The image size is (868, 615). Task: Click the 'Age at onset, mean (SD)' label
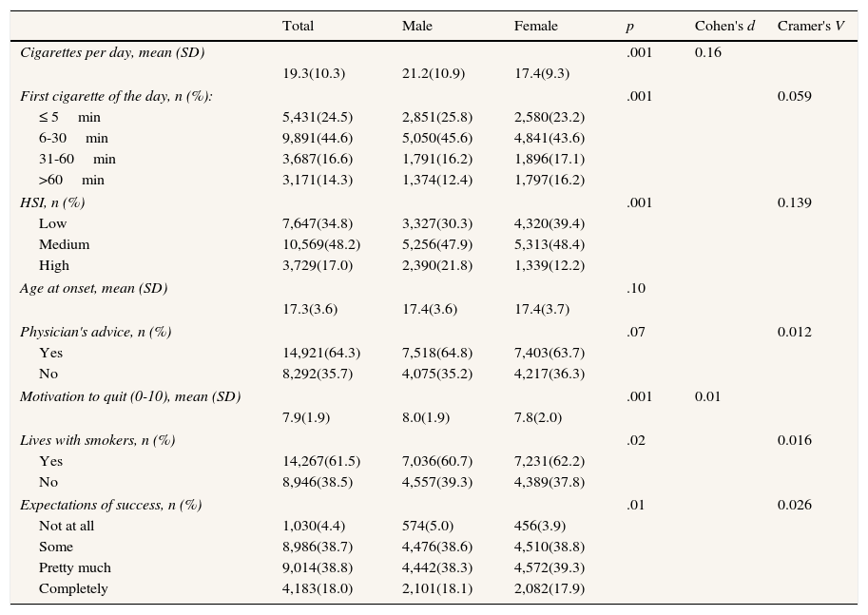tap(93, 288)
